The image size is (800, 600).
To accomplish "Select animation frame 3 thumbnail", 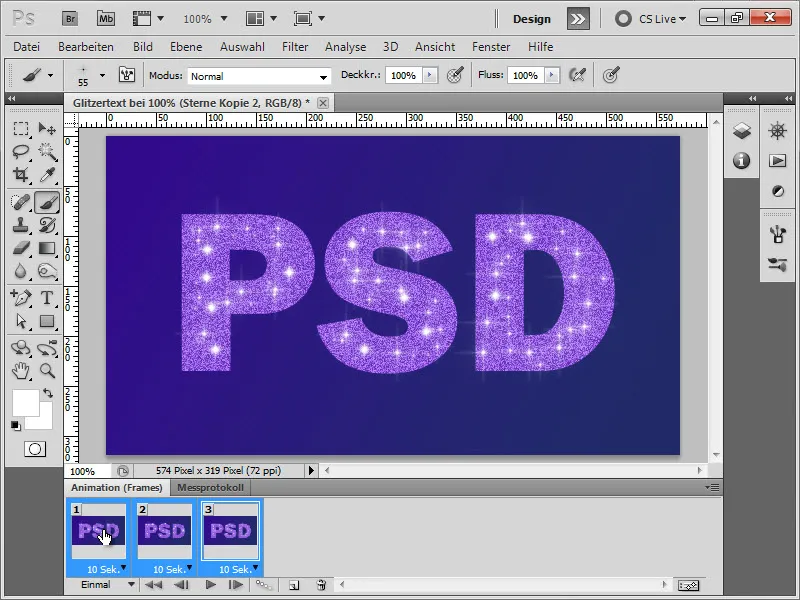I will pos(231,531).
